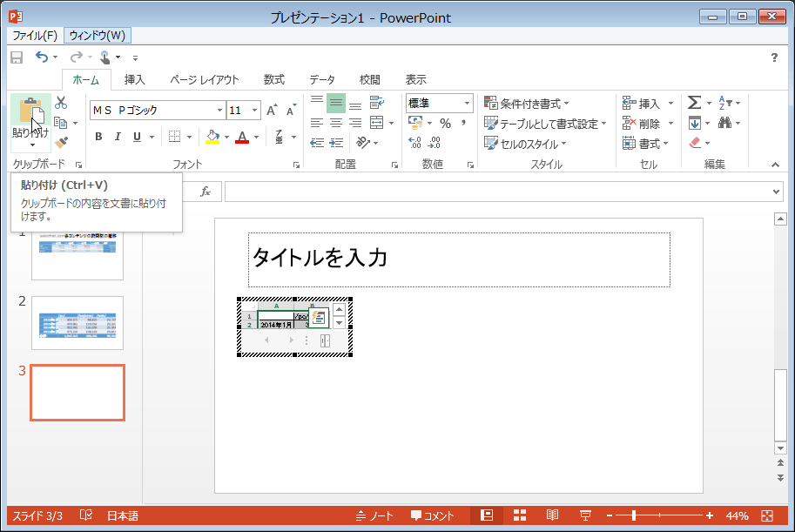Click the Sort and Filter icon
Viewport: 795px width, 532px height.
[725, 103]
